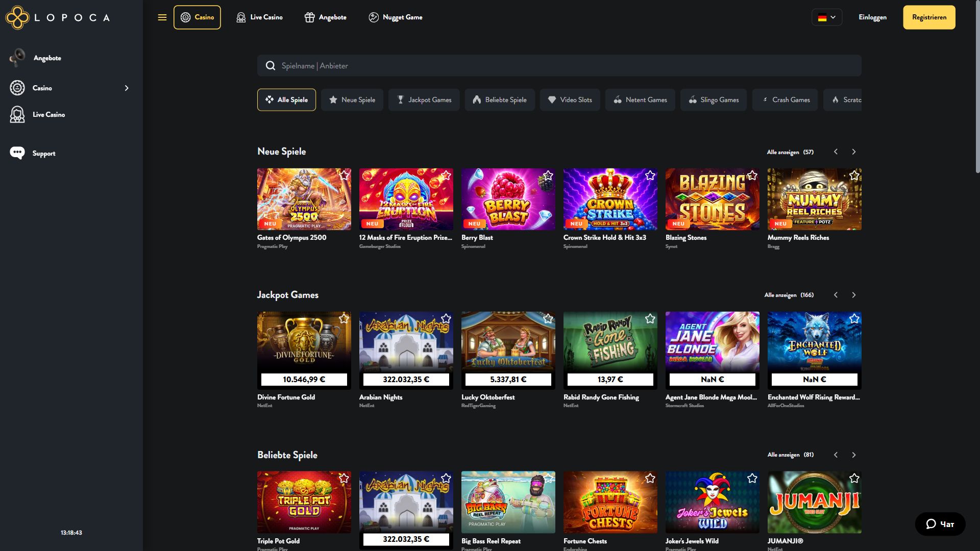Screen dimensions: 980x551
Task: Show next Jackpot Games arrow
Action: click(854, 295)
